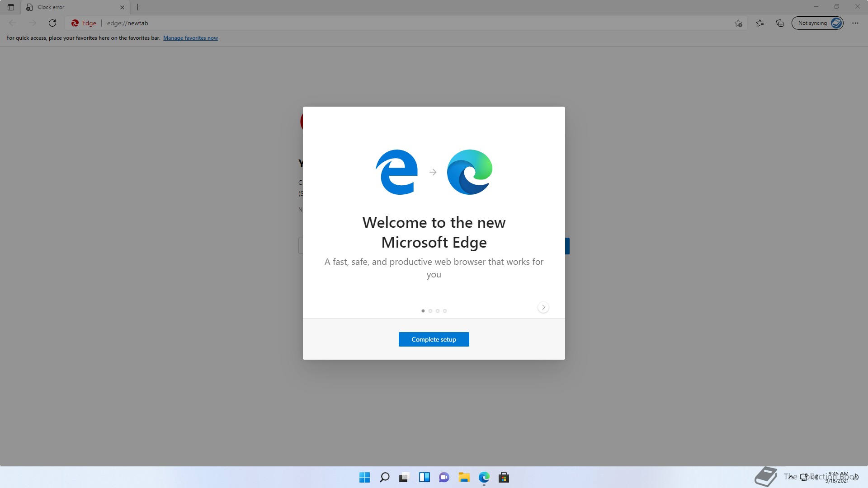Click the address bar showing edge://newtab

pos(407,23)
